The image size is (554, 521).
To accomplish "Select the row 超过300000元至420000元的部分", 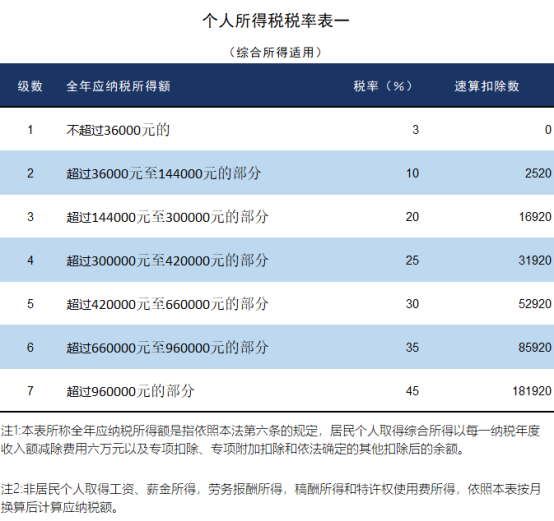I will coord(277,260).
